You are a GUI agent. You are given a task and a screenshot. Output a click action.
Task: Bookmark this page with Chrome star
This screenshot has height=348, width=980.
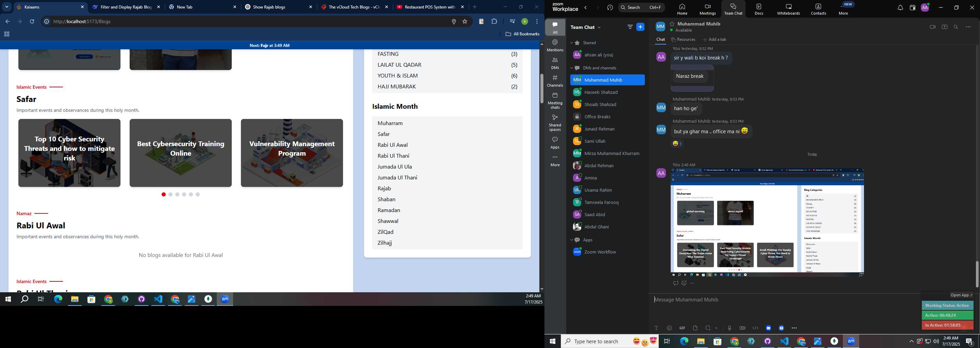point(464,22)
